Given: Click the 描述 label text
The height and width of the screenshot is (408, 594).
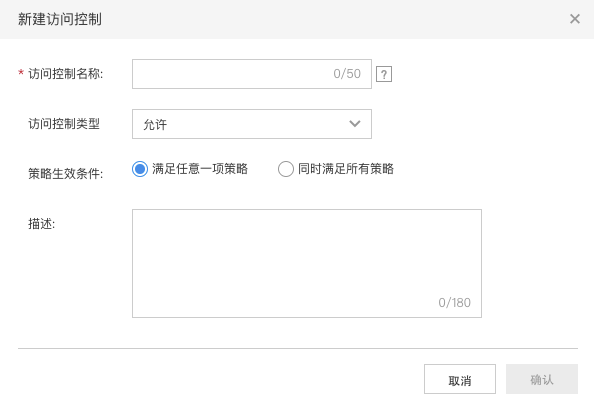Looking at the screenshot, I should coord(42,224).
